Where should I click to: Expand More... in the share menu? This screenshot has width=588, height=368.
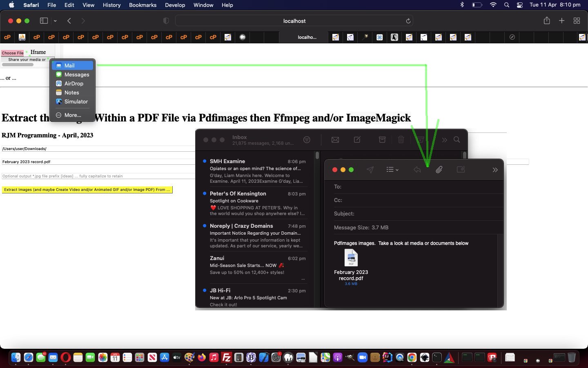pos(73,115)
